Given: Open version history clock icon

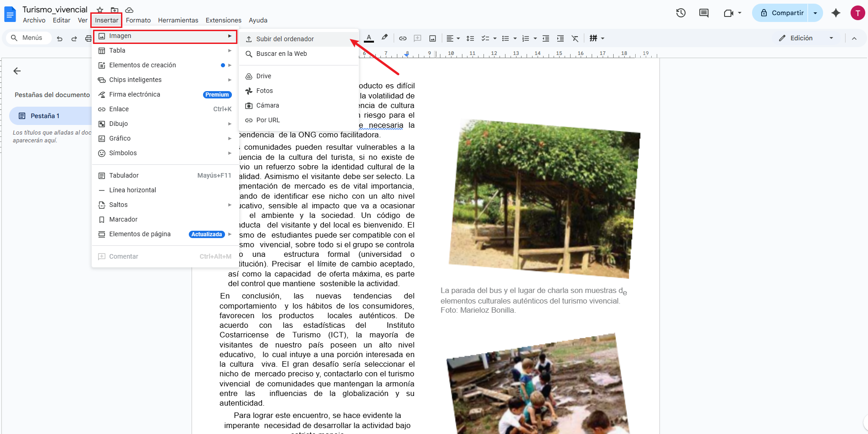Looking at the screenshot, I should point(681,13).
